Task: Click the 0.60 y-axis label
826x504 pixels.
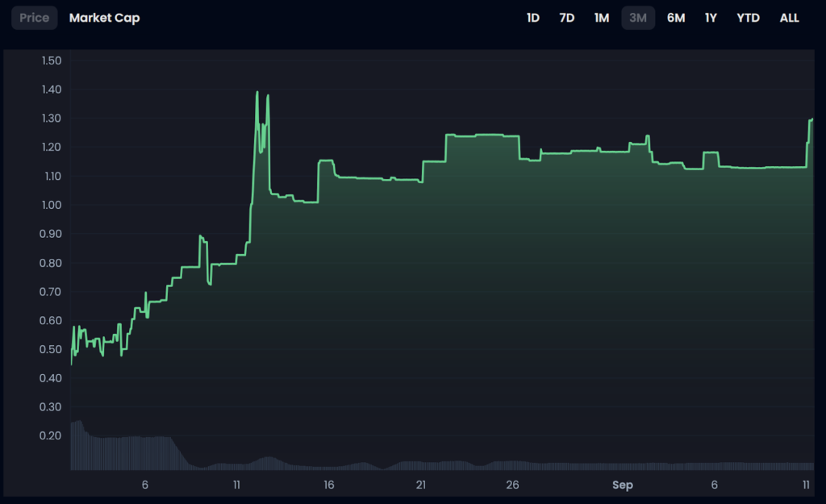Action: tap(51, 320)
